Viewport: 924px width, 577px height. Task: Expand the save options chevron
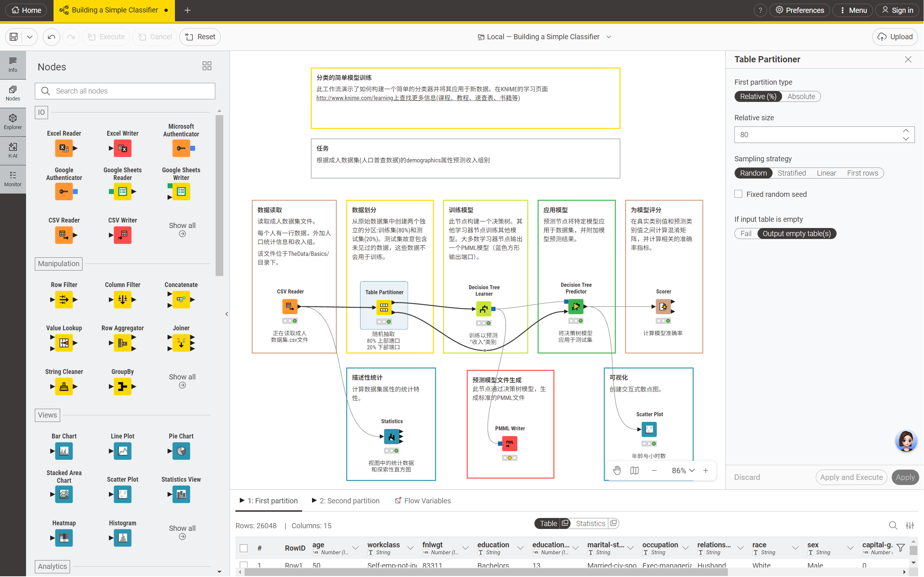click(x=29, y=37)
